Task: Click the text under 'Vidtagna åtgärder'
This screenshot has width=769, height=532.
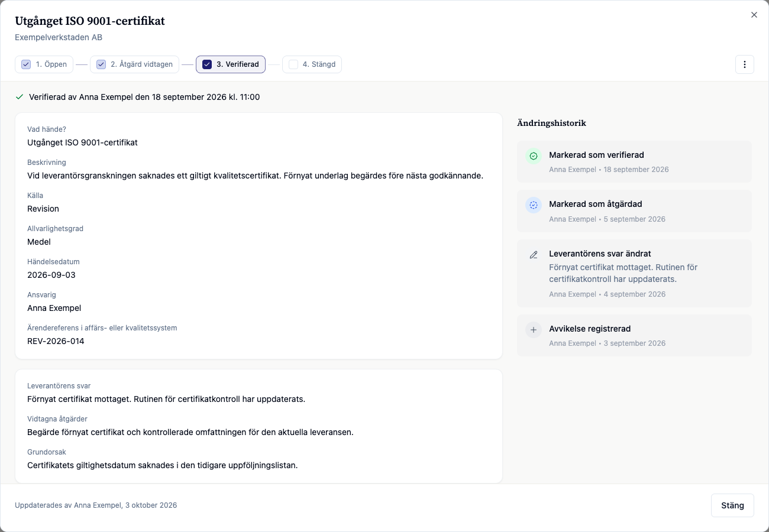Action: pyautogui.click(x=190, y=432)
